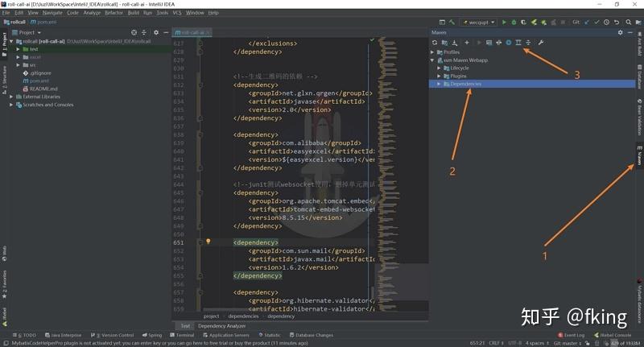Collapse all in Project panel
Viewport: 644px width, 347px height.
coord(144,32)
